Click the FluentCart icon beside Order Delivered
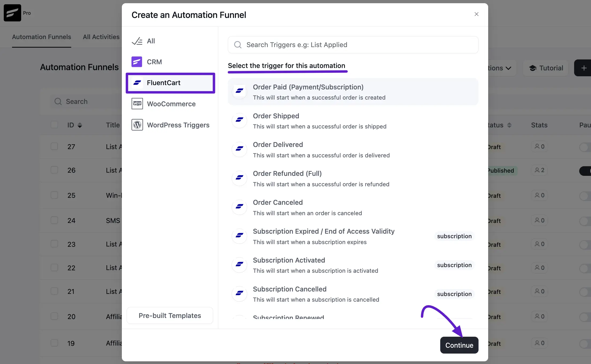Viewport: 591px width, 364px height. [239, 149]
